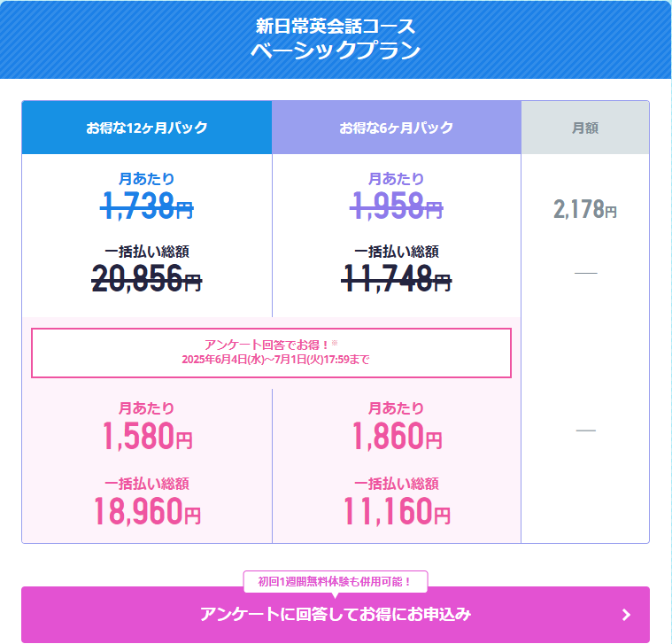Click the campaign period date text
The height and width of the screenshot is (644, 672).
[275, 360]
